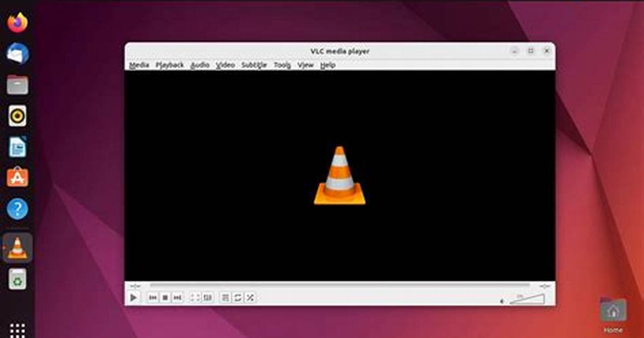644x338 pixels.
Task: Show extended settings (equalizer sliders icon)
Action: click(x=208, y=298)
